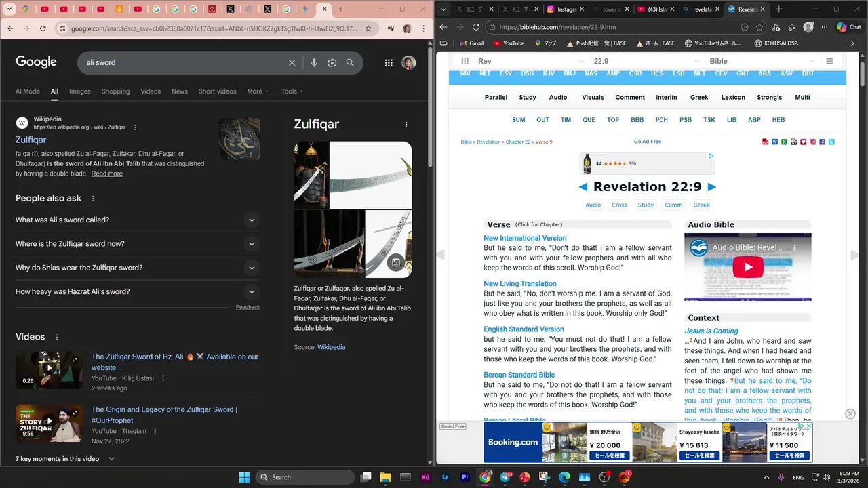Open the Bible version dropdown
868x488 pixels.
pyautogui.click(x=762, y=61)
